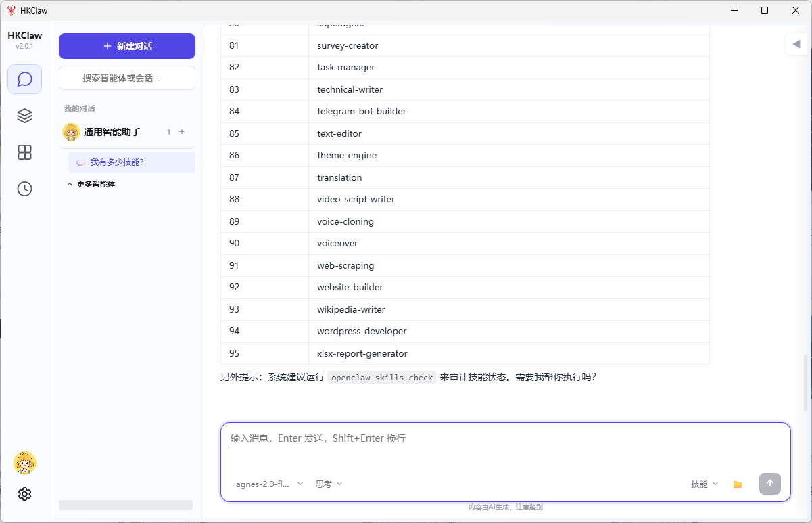Open the 技能 skills dropdown

704,484
